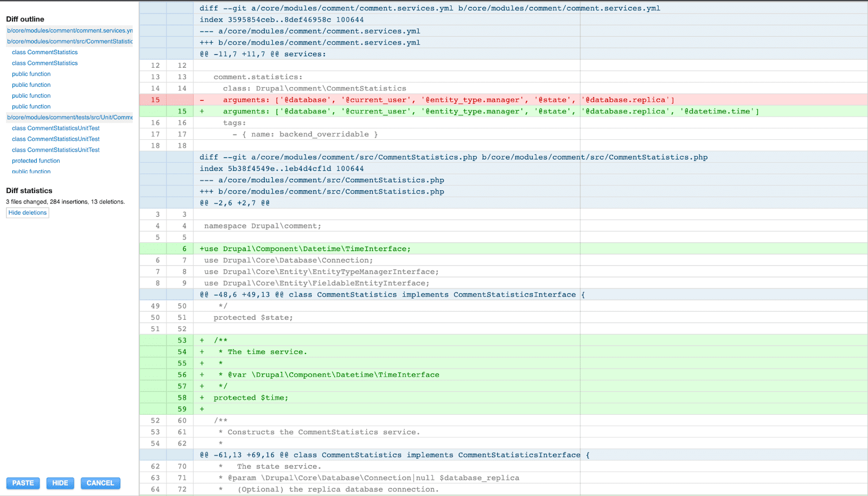Viewport: 868px width, 496px height.
Task: Click the first class CommentStatistics outline link
Action: pos(44,53)
